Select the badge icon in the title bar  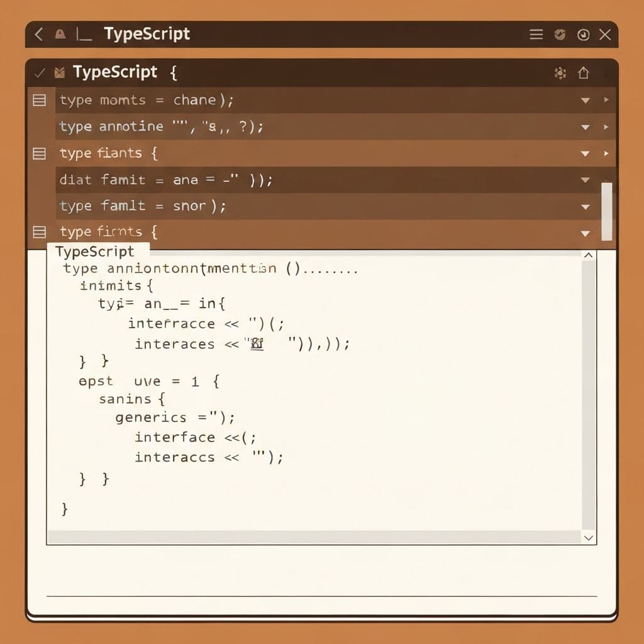[x=560, y=35]
